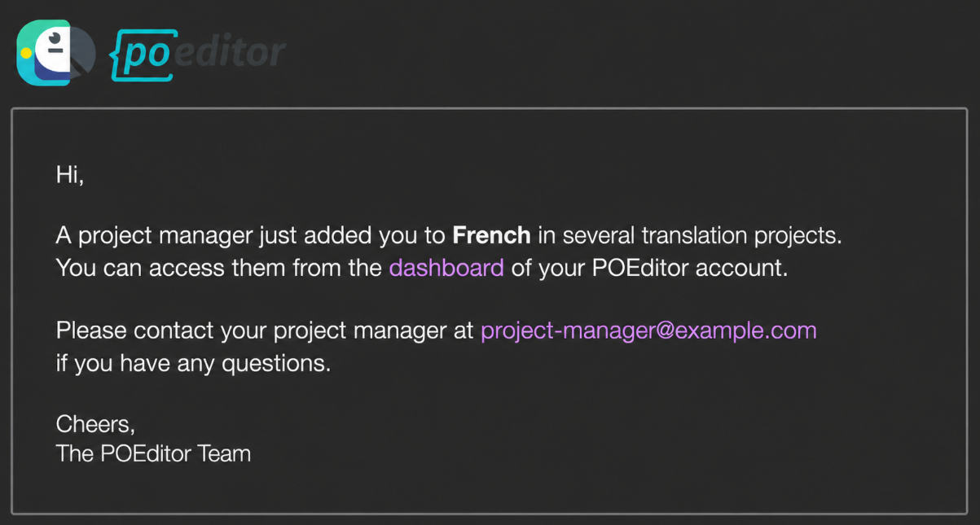Click the teal {po wordmark logo
The height and width of the screenshot is (525, 980).
coord(142,55)
